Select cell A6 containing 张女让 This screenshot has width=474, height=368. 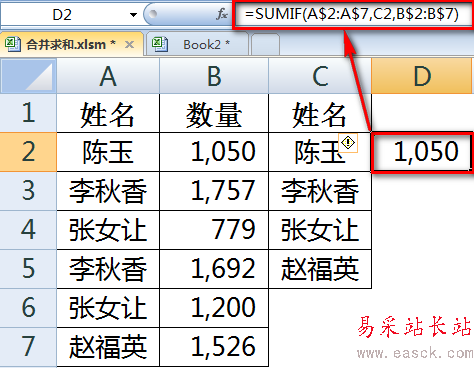click(108, 308)
